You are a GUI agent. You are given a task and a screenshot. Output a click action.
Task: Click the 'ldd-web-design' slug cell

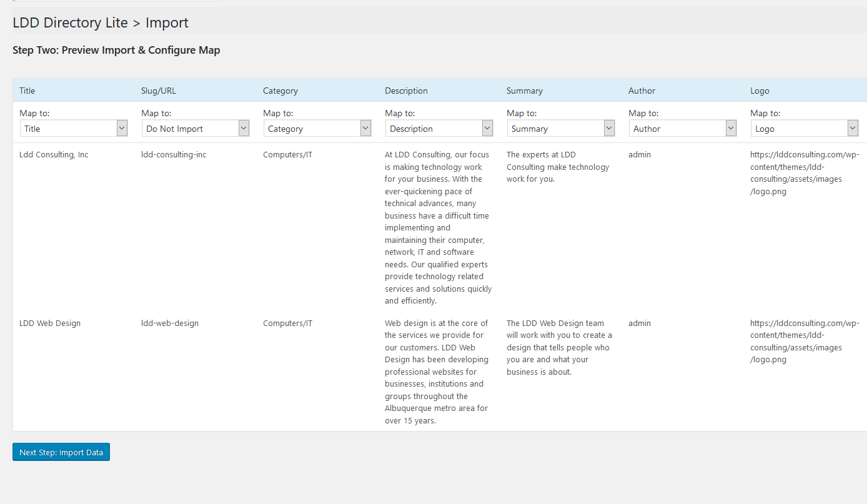(170, 323)
